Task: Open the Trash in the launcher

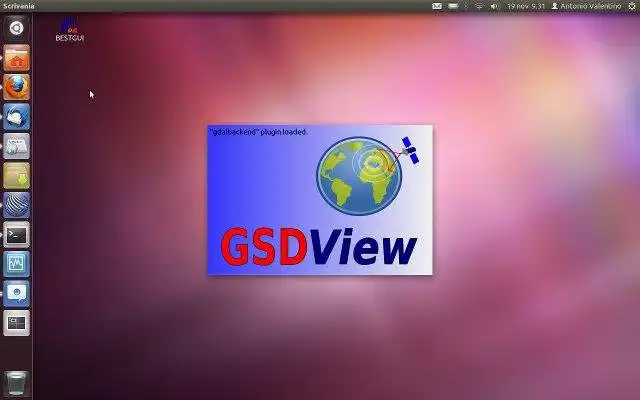Action: (x=17, y=383)
